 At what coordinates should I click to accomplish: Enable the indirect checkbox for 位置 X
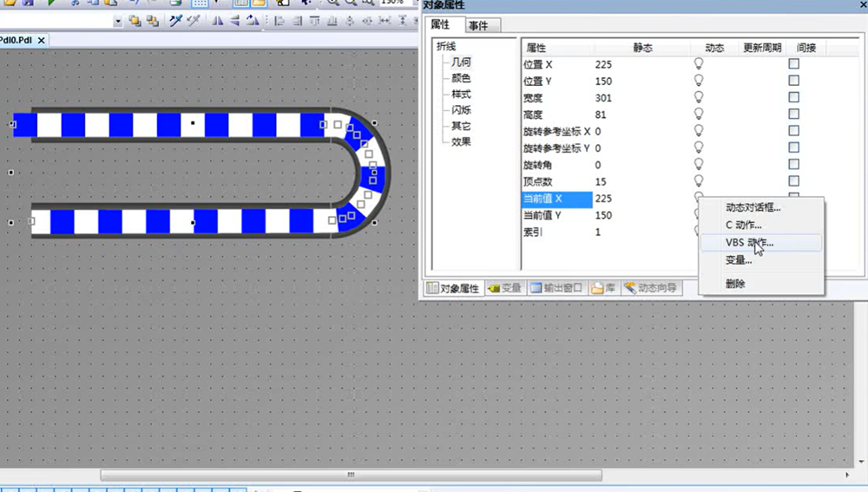click(x=793, y=64)
